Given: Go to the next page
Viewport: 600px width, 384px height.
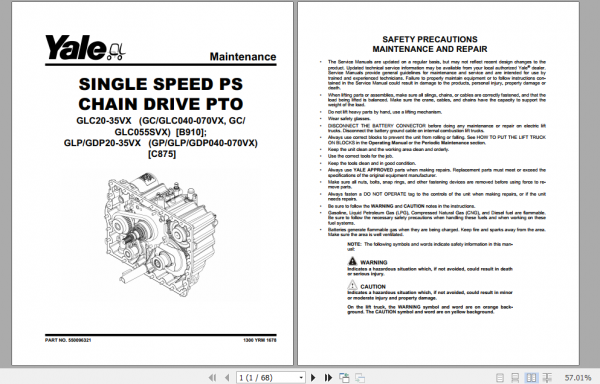Looking at the screenshot, I should (313, 378).
